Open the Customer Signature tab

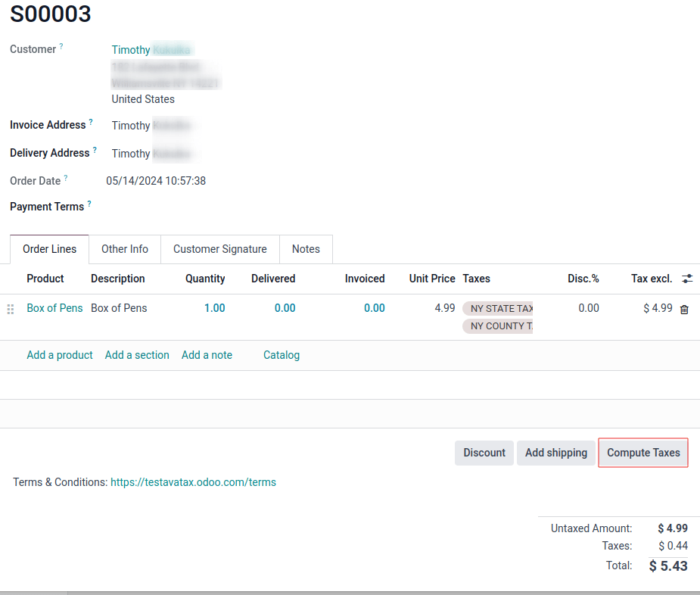pos(219,248)
